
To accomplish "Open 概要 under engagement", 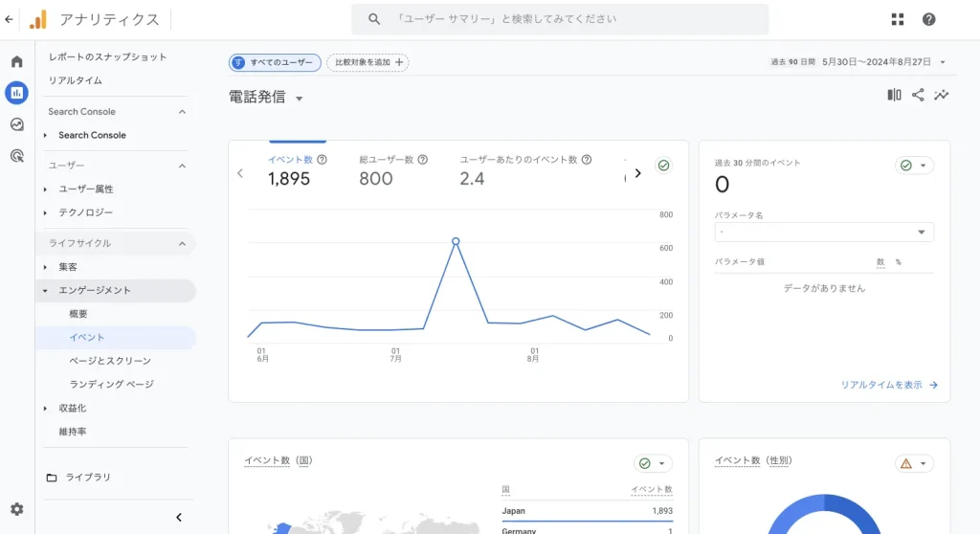I will [x=78, y=314].
